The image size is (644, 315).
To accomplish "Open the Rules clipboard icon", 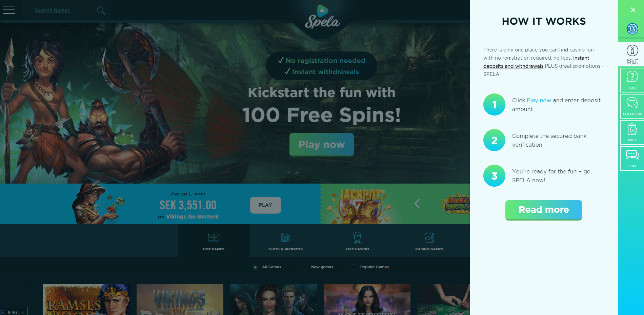I will coord(632,132).
